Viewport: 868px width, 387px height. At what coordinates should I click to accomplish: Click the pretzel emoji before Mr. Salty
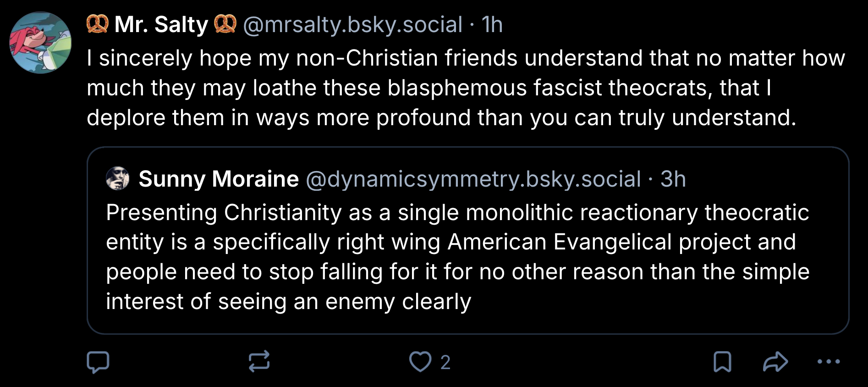coord(97,24)
